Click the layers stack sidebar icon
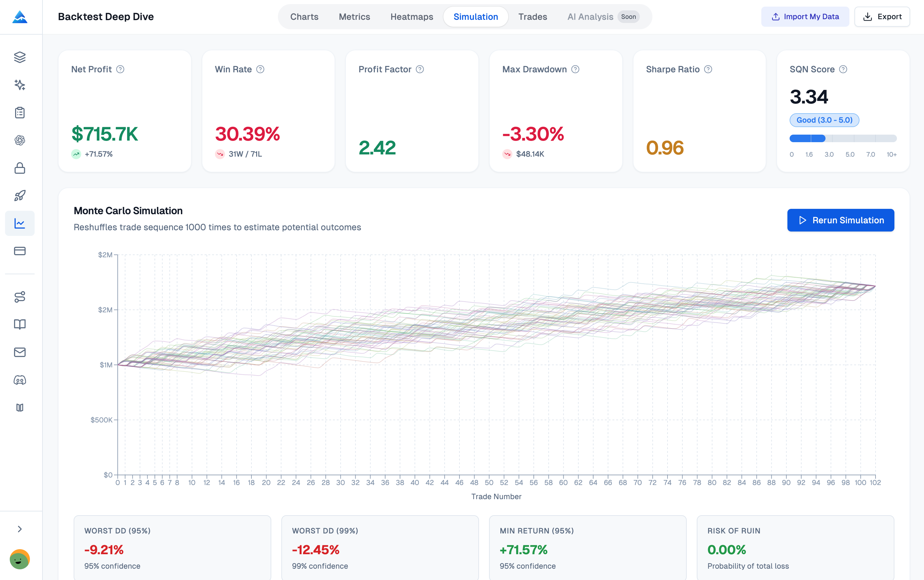The height and width of the screenshot is (580, 924). click(20, 57)
